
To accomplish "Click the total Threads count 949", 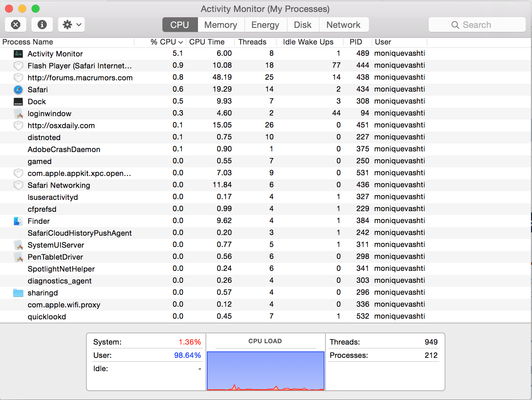I will [431, 342].
